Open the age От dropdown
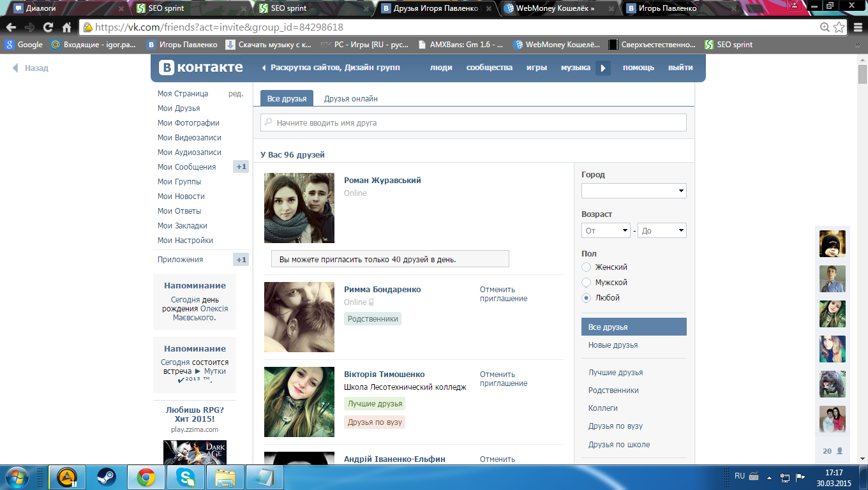 (x=606, y=231)
